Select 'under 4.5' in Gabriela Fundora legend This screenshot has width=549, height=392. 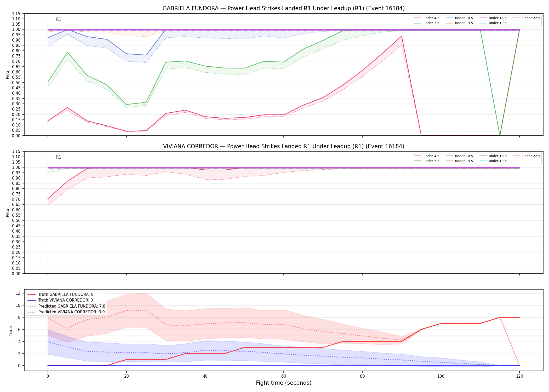coord(427,18)
